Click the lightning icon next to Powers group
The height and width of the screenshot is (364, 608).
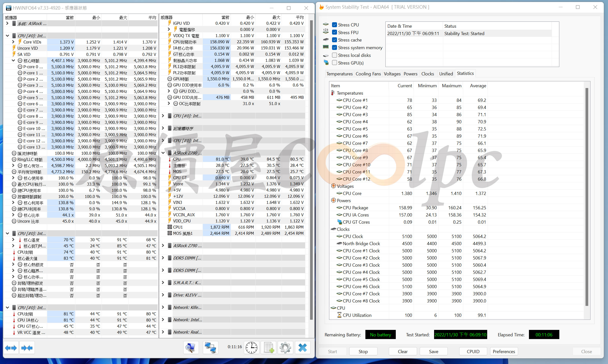pos(333,200)
